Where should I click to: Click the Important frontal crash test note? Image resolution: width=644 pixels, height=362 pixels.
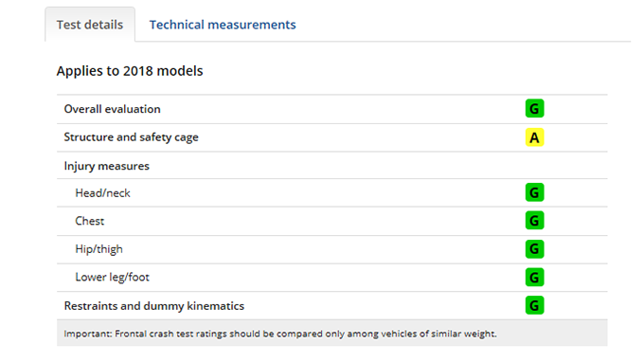[x=280, y=334]
